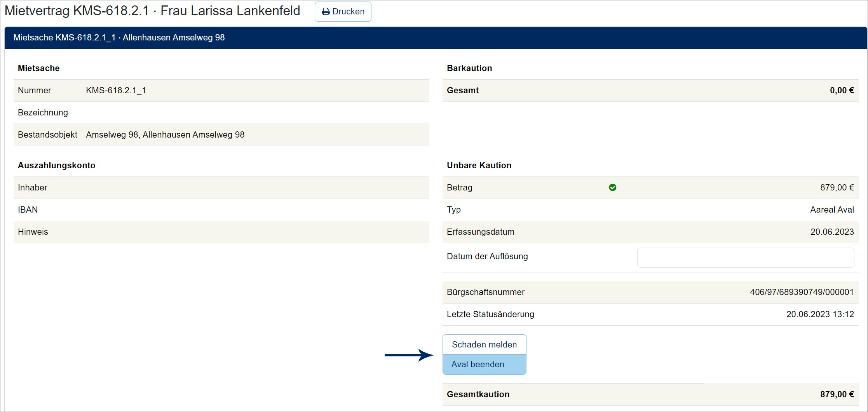Click the Mietvertrag KMS-618.2.1 page title
Screen dimensions: 868x412
(152, 11)
